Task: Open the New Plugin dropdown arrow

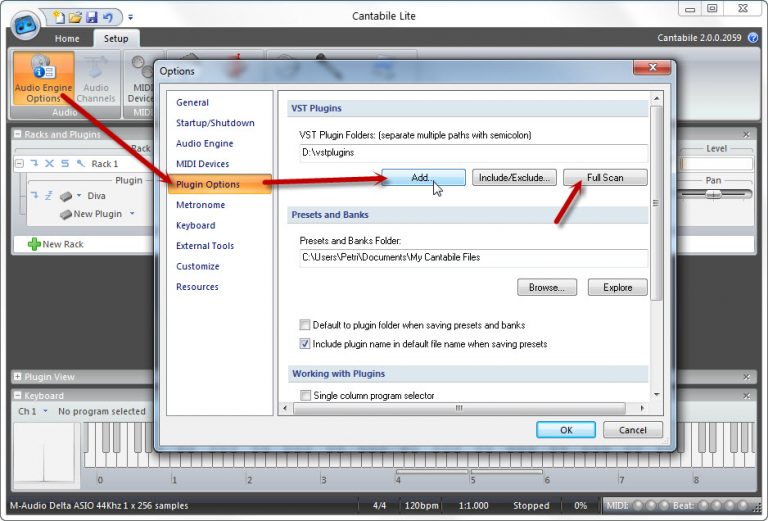Action: 132,213
